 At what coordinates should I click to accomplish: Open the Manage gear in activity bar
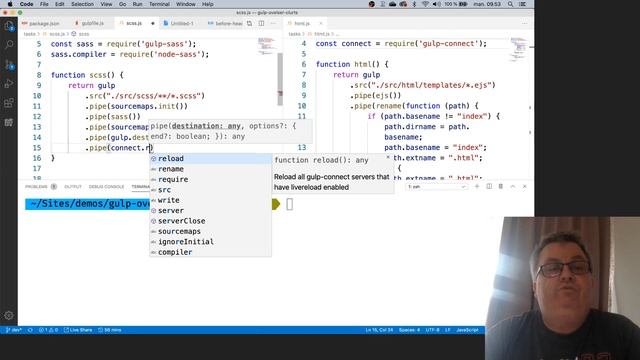coord(9,315)
